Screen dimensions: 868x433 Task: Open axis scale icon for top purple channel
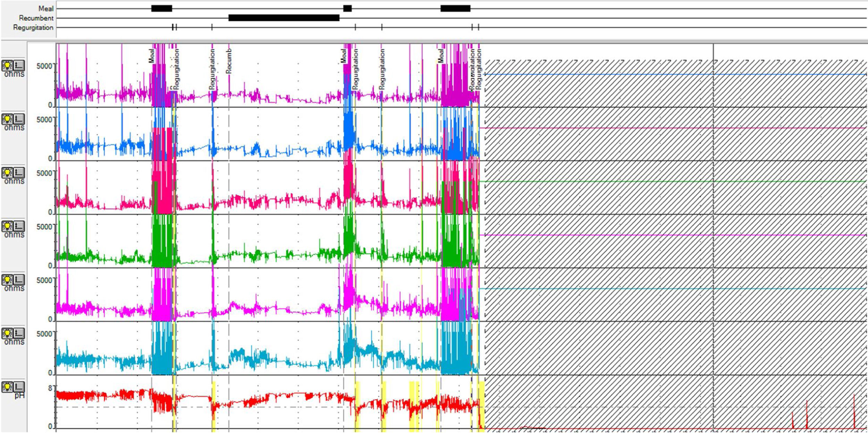click(19, 65)
